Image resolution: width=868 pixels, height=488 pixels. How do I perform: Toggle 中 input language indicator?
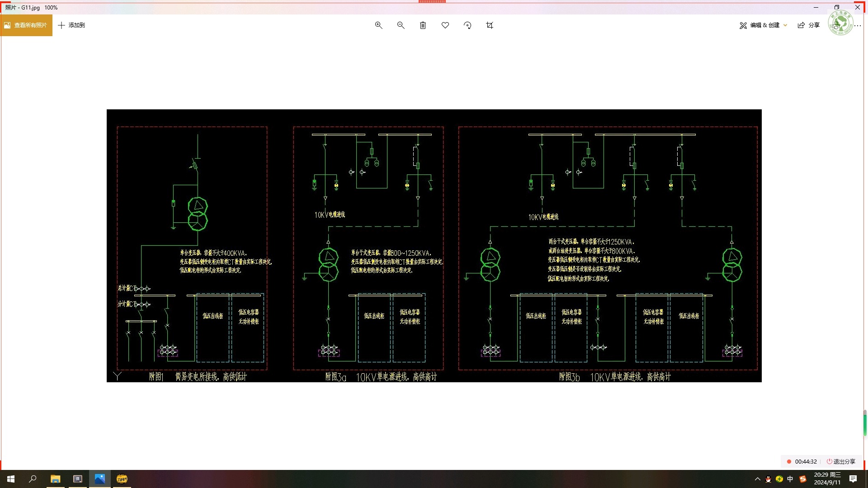coord(790,479)
